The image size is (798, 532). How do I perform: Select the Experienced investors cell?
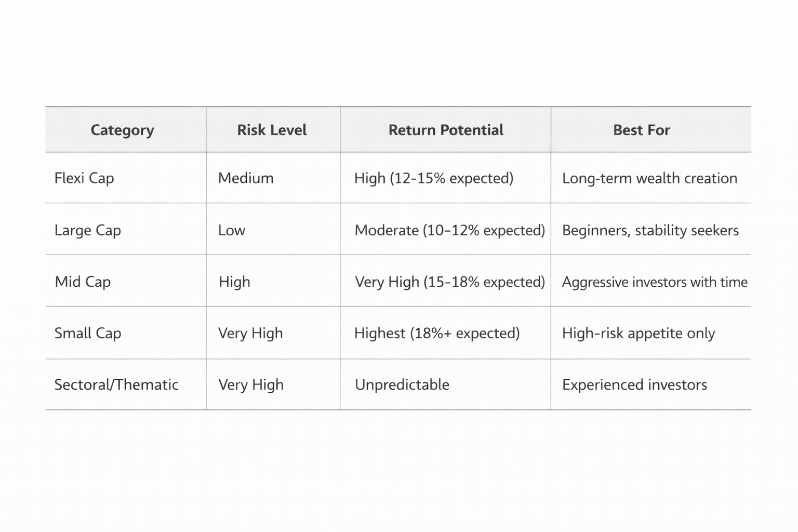coord(634,384)
